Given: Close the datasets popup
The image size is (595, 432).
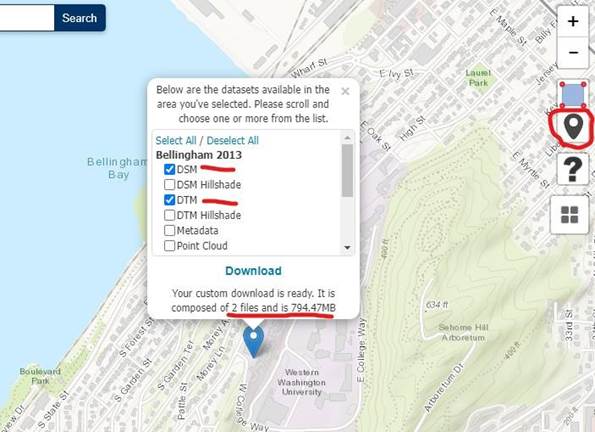Looking at the screenshot, I should [345, 91].
